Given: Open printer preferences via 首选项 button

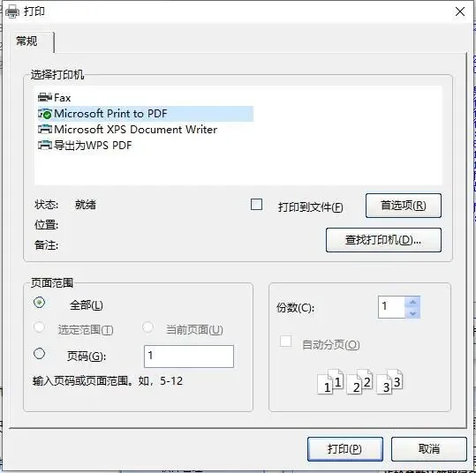Looking at the screenshot, I should [403, 206].
